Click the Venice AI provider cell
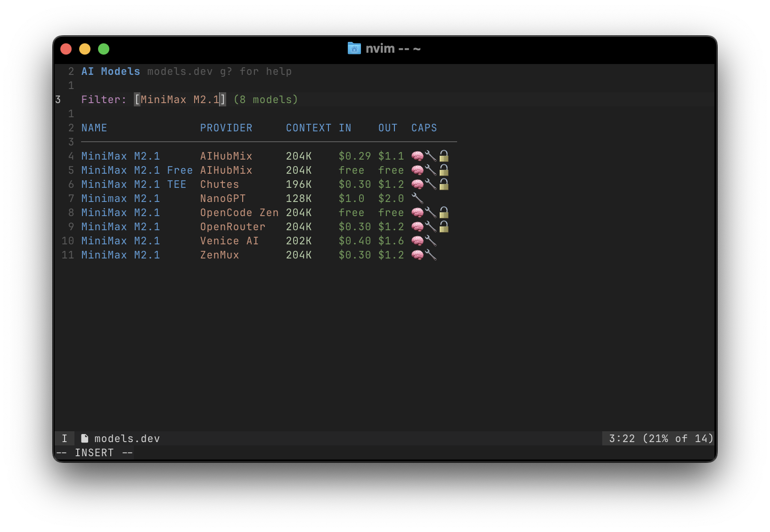770x532 pixels. coord(229,241)
